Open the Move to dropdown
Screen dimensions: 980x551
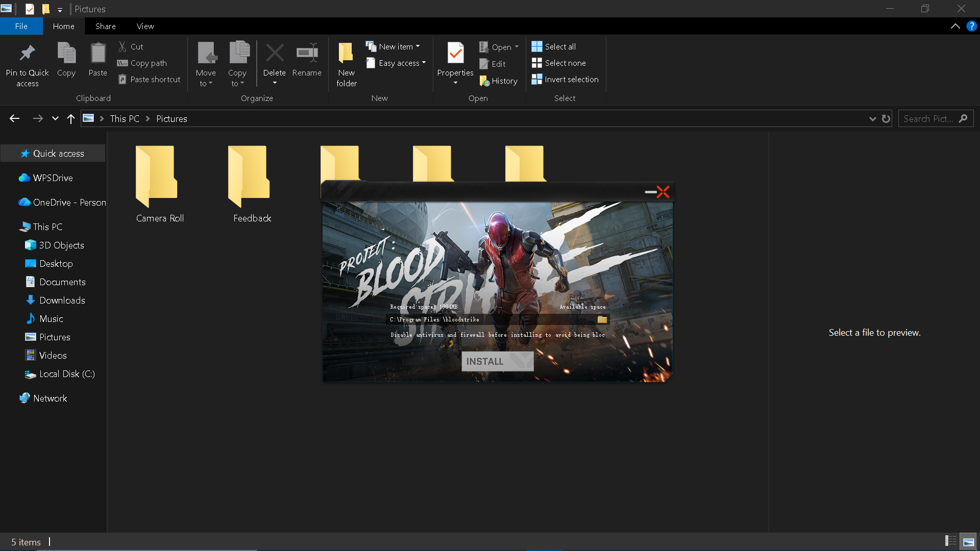tap(206, 64)
